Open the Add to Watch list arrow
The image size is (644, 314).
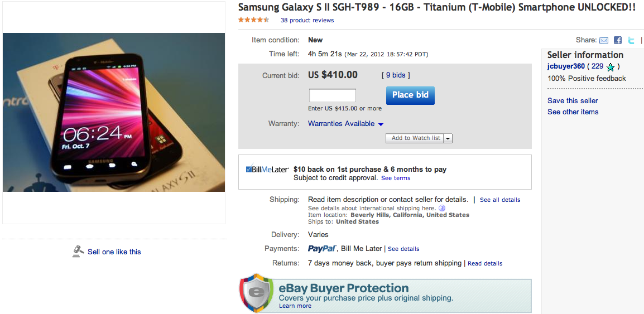pyautogui.click(x=448, y=138)
